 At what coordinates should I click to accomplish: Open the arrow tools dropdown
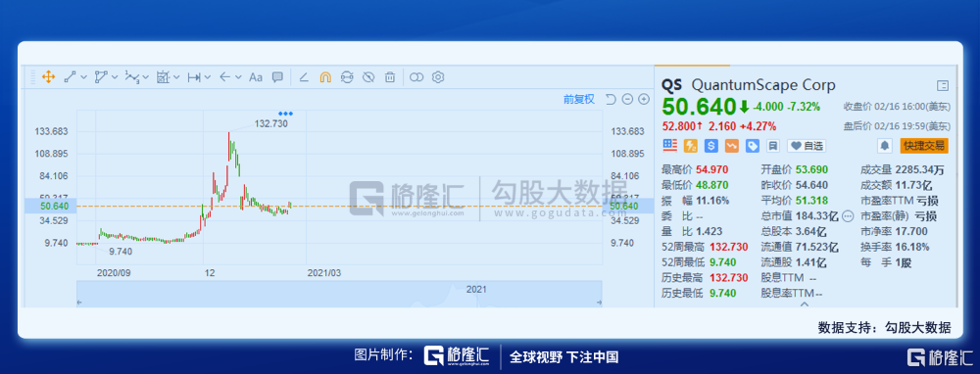point(239,77)
